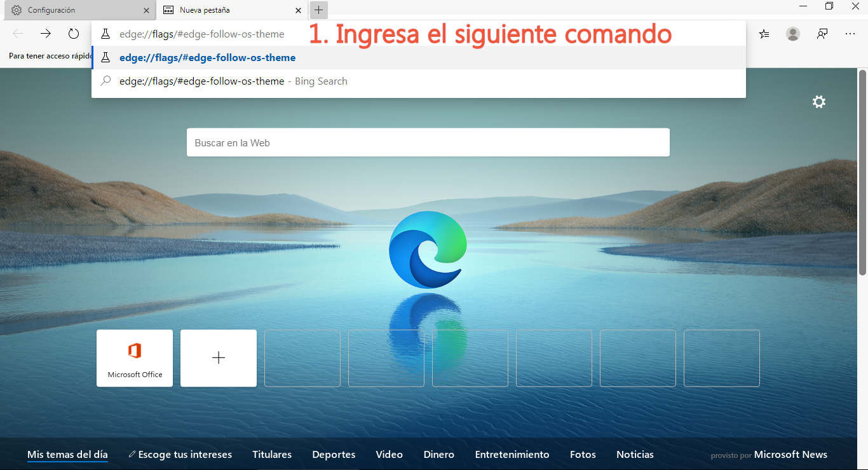Screen dimensions: 868x470
Task: Open the Video news category
Action: point(390,455)
